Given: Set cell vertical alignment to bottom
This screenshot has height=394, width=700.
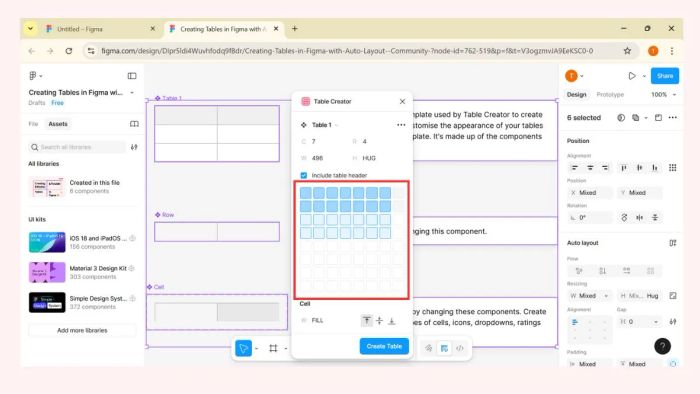Looking at the screenshot, I should tap(392, 320).
